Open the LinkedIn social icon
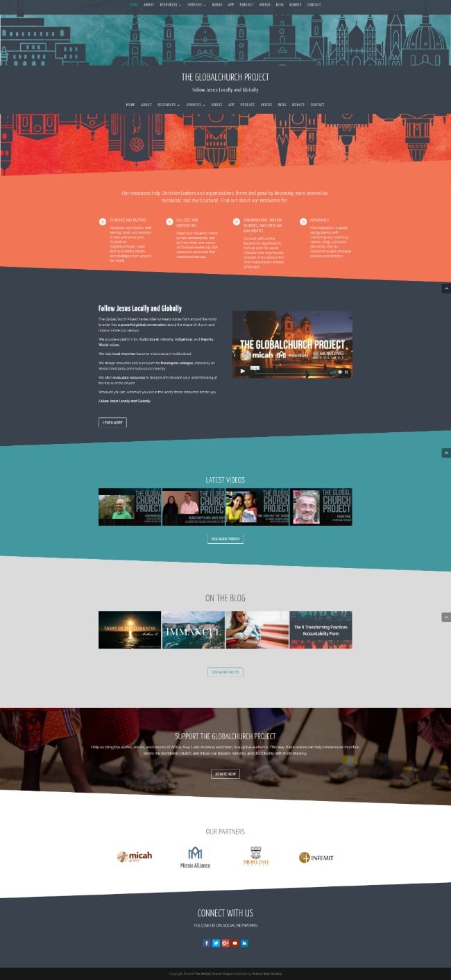451x980 pixels. pyautogui.click(x=244, y=943)
